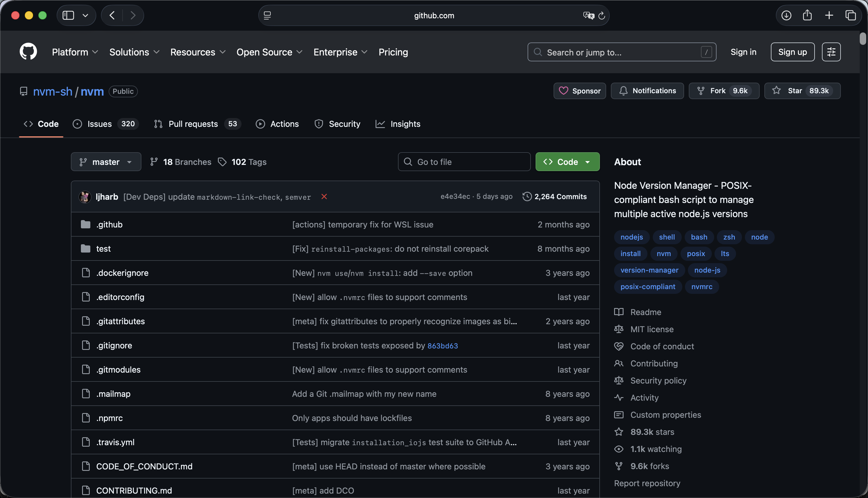Reload the page with the refresh icon
The width and height of the screenshot is (868, 498).
point(602,15)
